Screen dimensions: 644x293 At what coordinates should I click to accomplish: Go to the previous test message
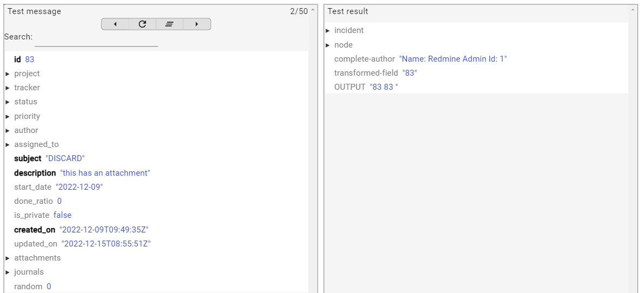115,24
